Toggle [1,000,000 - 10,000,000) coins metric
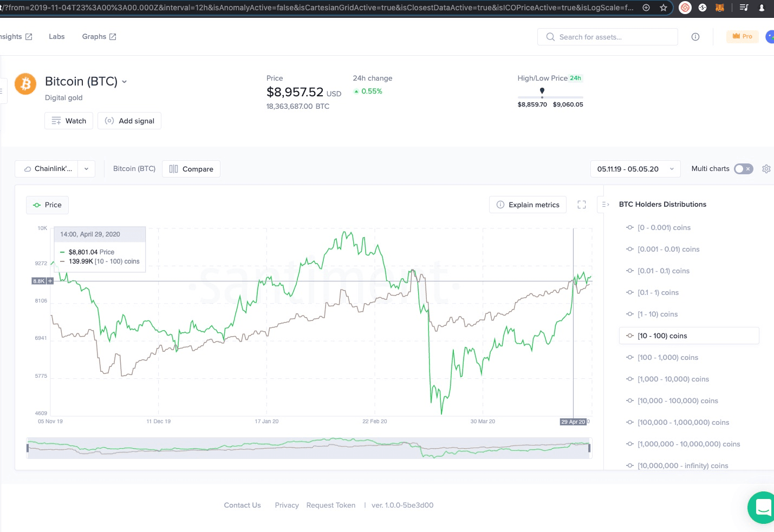This screenshot has height=532, width=774. pyautogui.click(x=683, y=444)
